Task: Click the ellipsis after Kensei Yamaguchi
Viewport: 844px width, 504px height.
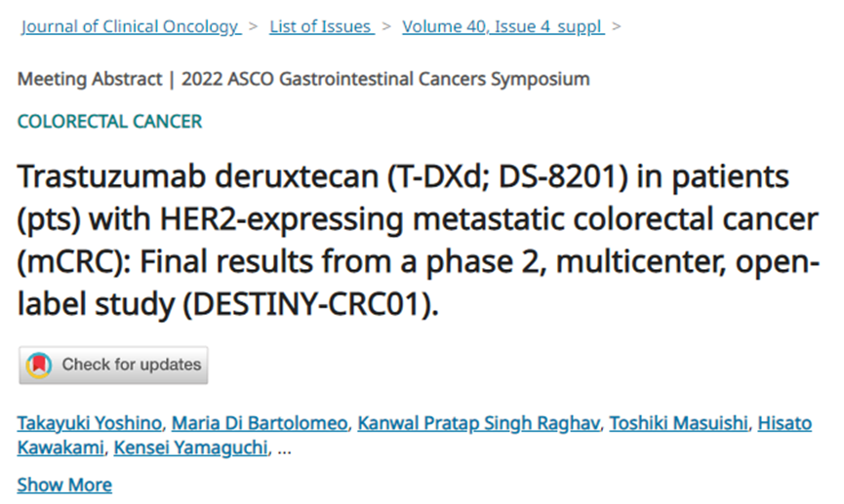Action: (x=286, y=450)
